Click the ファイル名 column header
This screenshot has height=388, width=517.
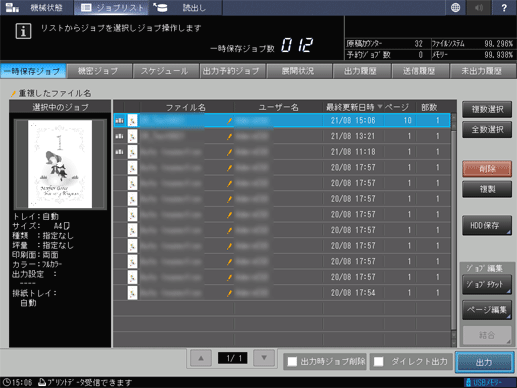pos(186,107)
